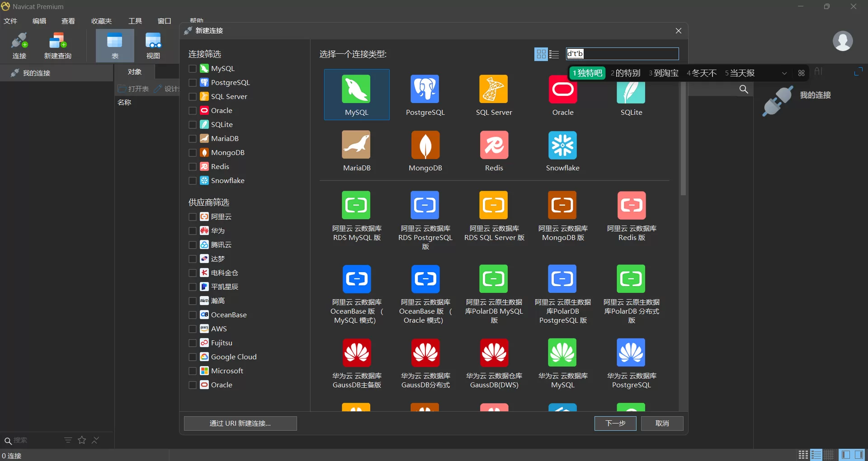
Task: Check the MySQL filter checkbox
Action: [x=192, y=68]
